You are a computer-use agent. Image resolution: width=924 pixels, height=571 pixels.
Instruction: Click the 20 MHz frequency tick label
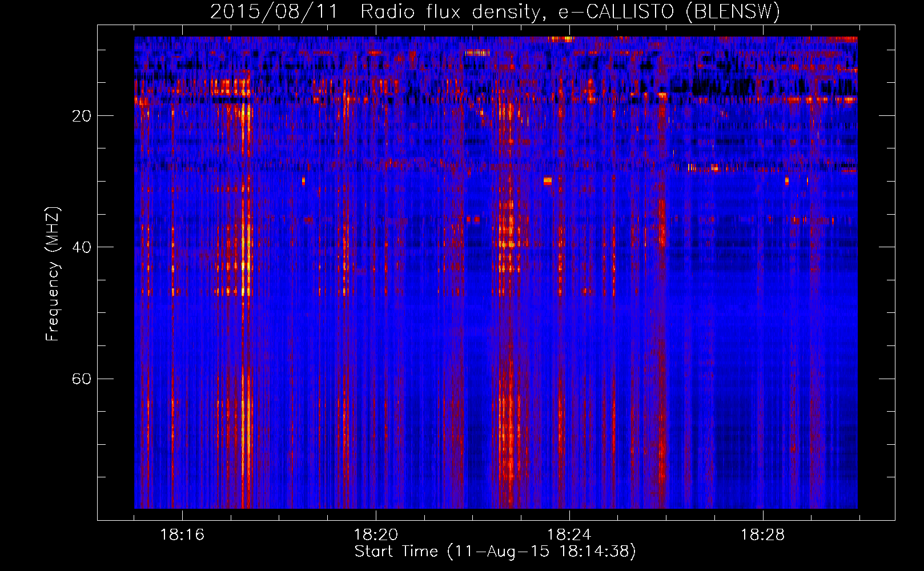point(82,116)
